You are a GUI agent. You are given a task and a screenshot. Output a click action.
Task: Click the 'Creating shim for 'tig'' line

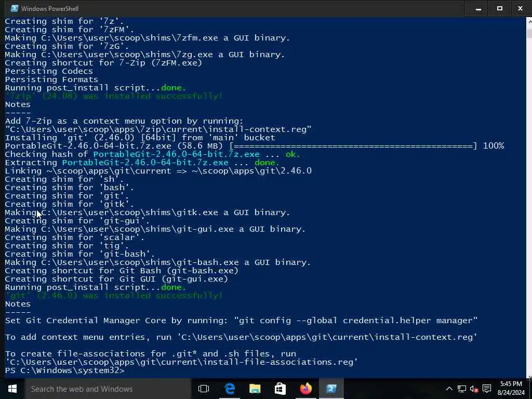coord(67,246)
